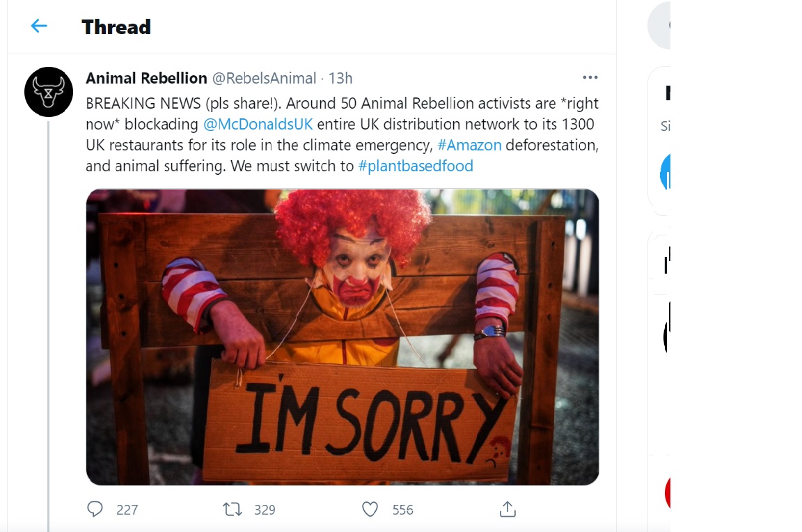This screenshot has width=802, height=532.
Task: Retweet the Animal Rebellion post
Action: [x=233, y=509]
